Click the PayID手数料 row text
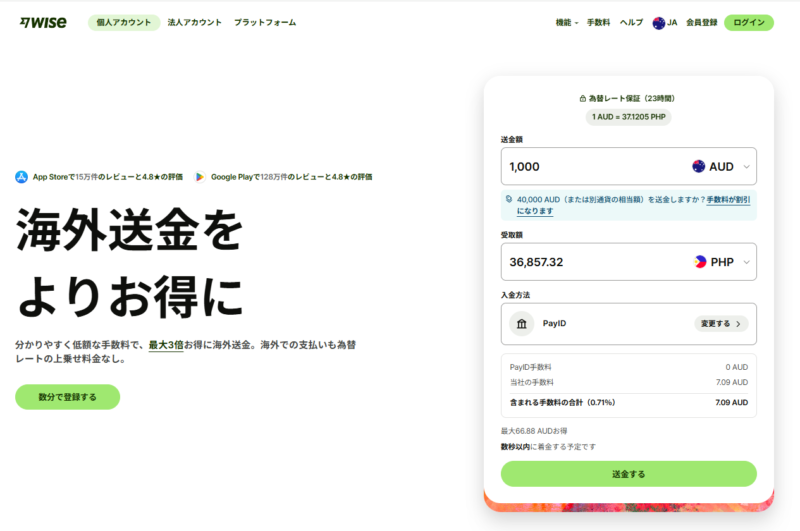The width and height of the screenshot is (800, 531). (530, 367)
